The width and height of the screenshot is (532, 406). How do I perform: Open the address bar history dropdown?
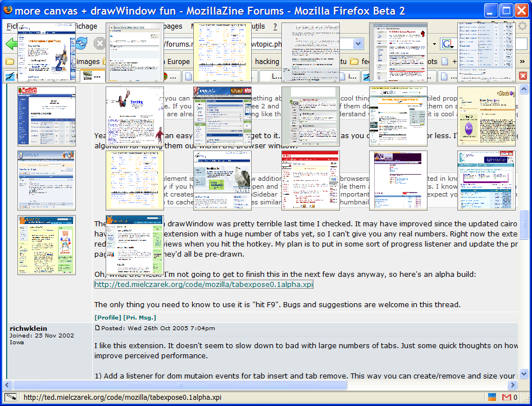tap(358, 44)
